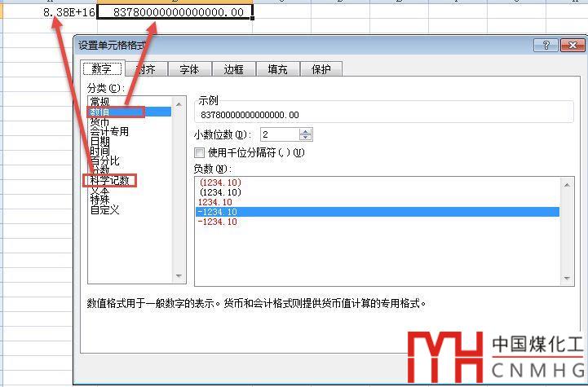Viewport: 588px width, 387px height.
Task: Click the 小数位数 input field
Action: pyautogui.click(x=280, y=134)
